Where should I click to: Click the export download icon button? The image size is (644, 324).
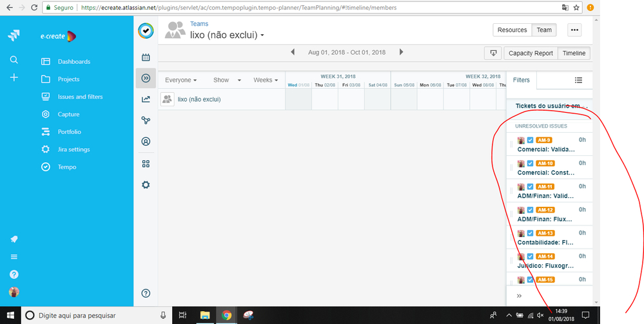click(493, 53)
